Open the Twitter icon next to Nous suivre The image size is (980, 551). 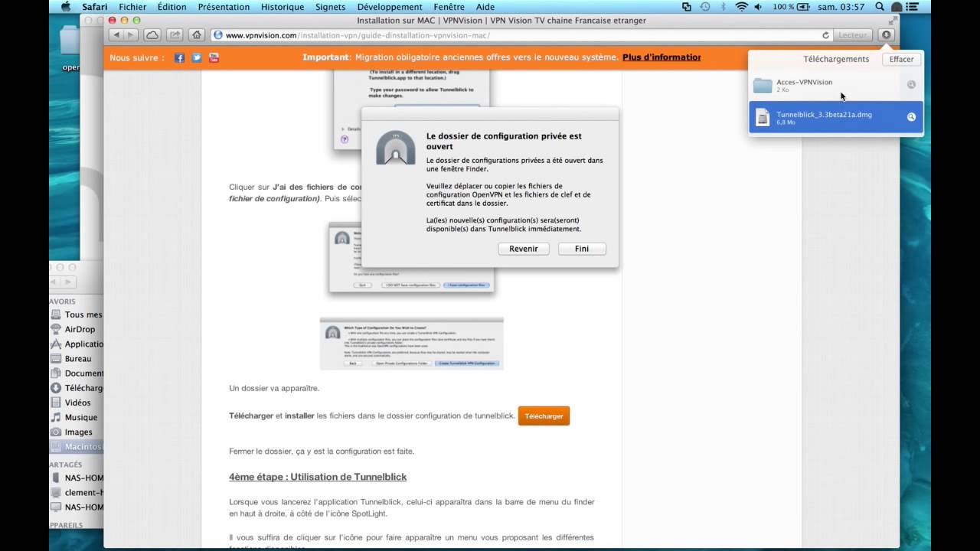(x=197, y=57)
